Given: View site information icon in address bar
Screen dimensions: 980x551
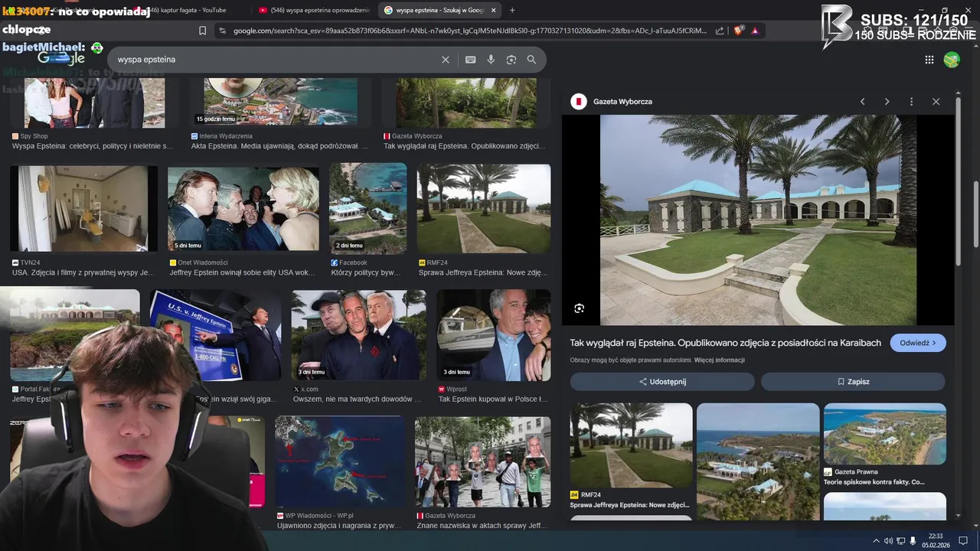Looking at the screenshot, I should [222, 31].
